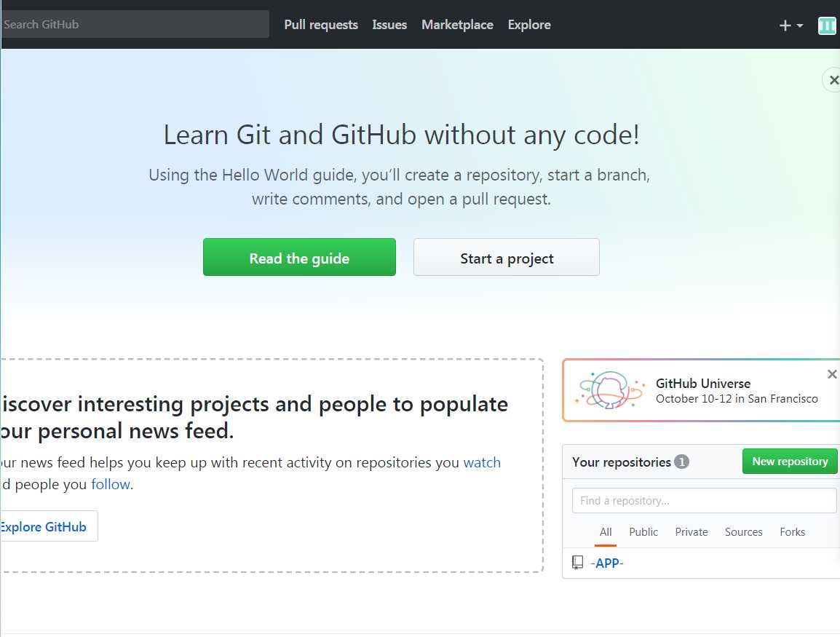Click the Explore GitHub button

point(48,526)
